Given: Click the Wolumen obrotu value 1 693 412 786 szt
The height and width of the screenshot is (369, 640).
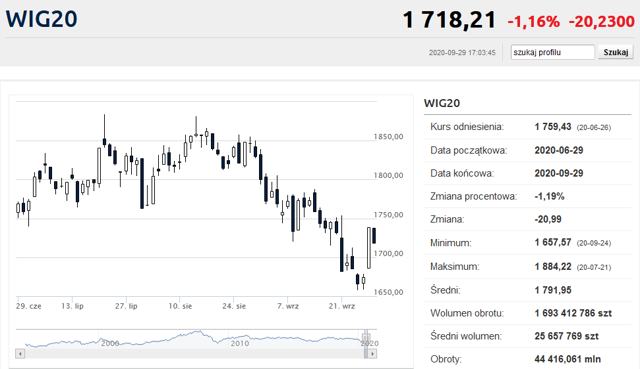Looking at the screenshot, I should 573,313.
